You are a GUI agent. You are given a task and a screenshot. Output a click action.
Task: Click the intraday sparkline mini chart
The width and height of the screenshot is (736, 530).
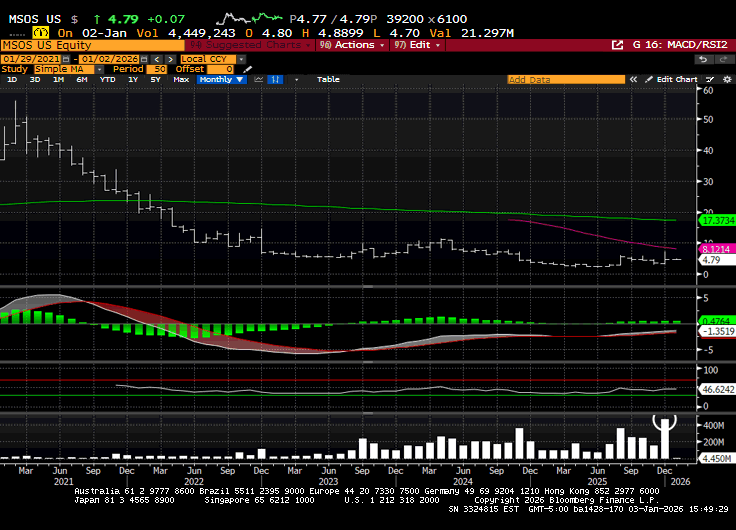point(249,19)
